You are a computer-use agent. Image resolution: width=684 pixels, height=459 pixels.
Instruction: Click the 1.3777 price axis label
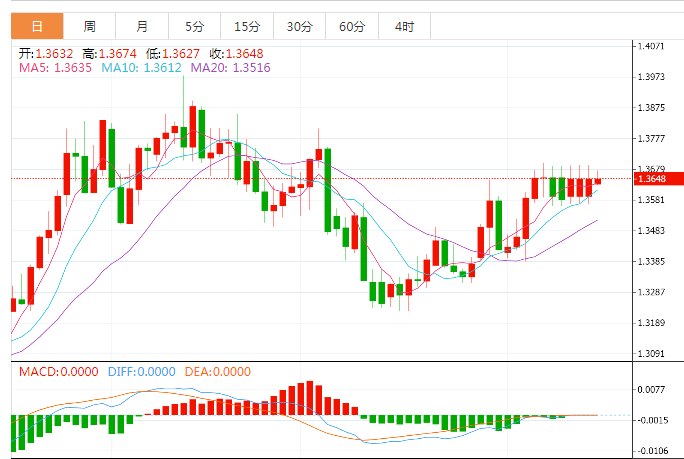(651, 139)
